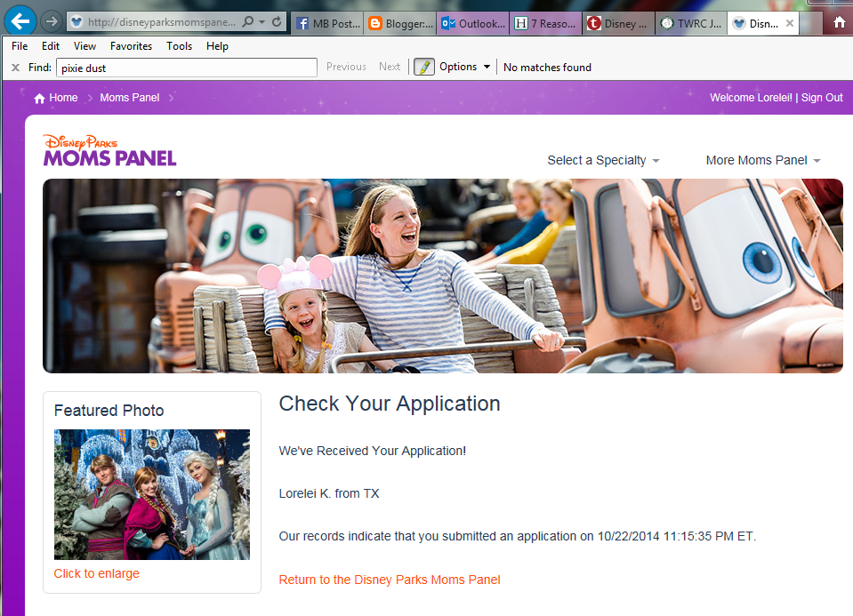Image resolution: width=853 pixels, height=616 pixels.
Task: Click Previous in the Find bar
Action: 346,67
